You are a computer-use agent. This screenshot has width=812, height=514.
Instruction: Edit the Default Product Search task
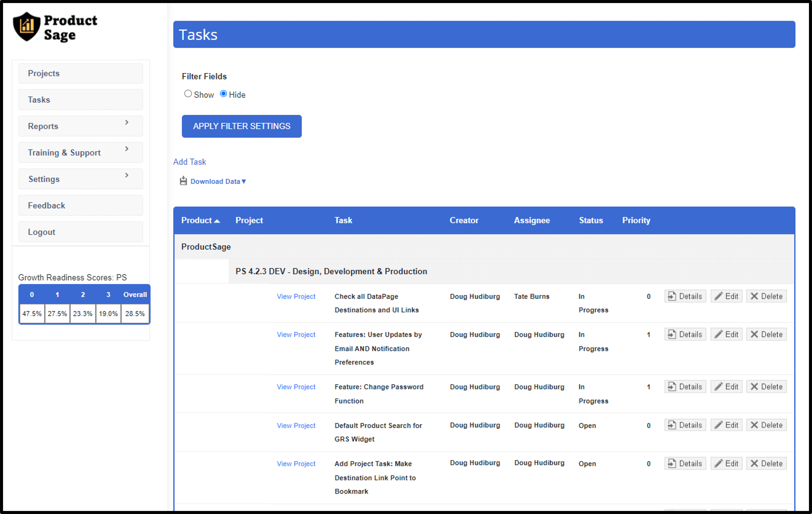727,425
